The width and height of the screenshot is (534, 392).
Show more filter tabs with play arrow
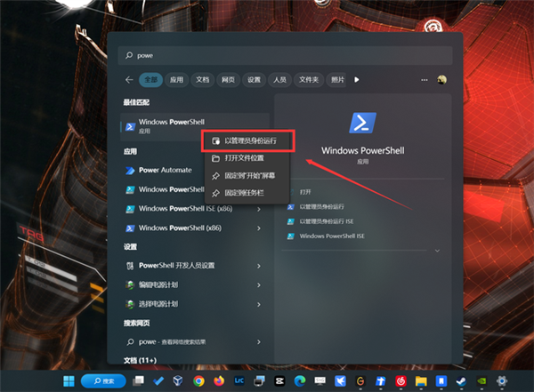(x=356, y=80)
